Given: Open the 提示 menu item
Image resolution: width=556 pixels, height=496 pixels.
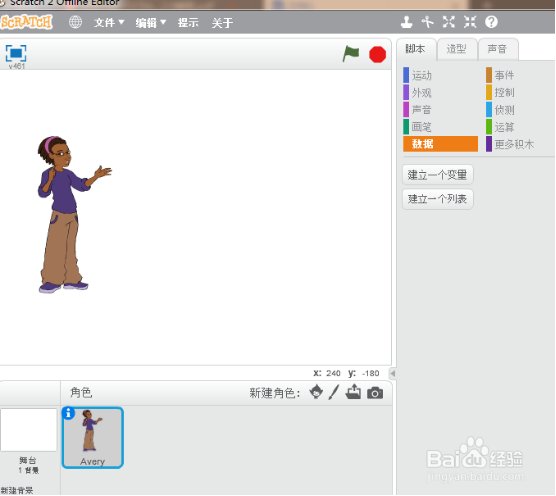Looking at the screenshot, I should 188,23.
